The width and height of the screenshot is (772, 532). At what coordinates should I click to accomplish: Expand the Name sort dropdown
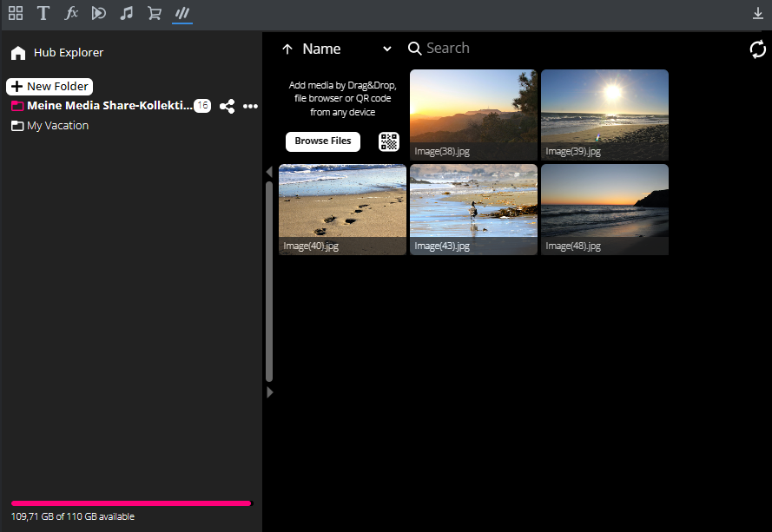[x=387, y=49]
